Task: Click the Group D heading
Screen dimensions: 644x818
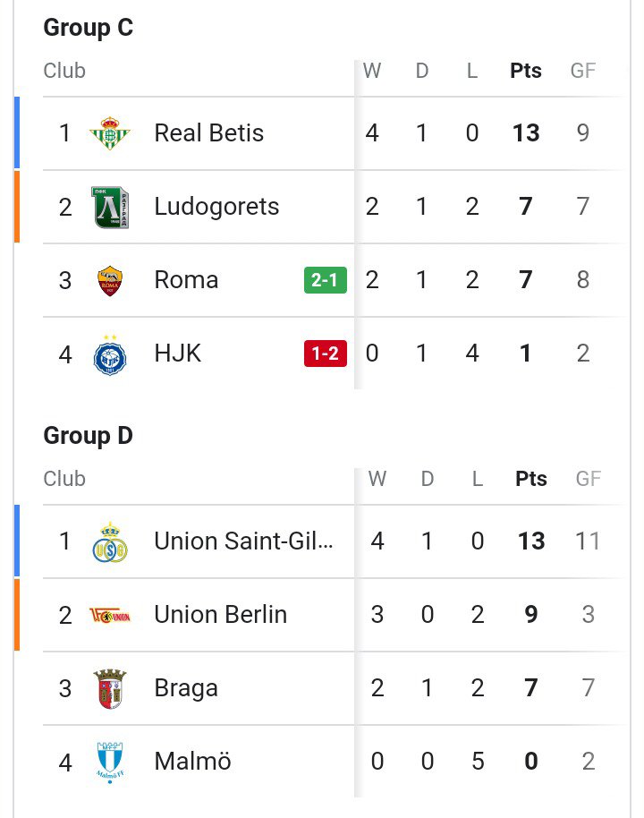Action: point(89,436)
